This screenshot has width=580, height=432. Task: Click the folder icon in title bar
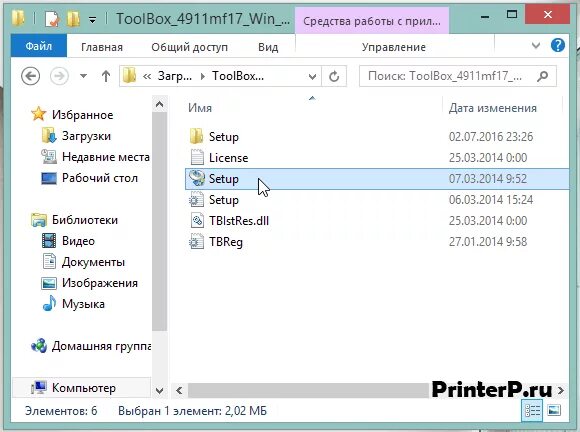pos(18,18)
